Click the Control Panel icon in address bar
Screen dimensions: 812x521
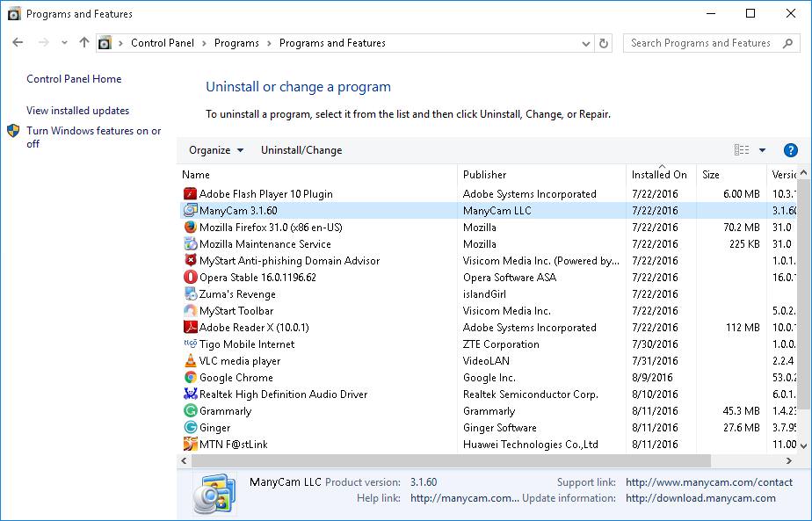pos(105,43)
